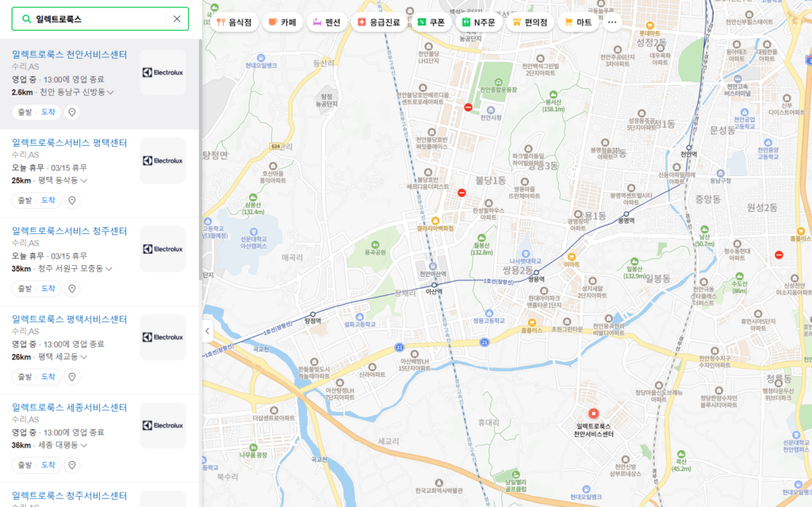Click the 봉서산 mountain icon
Screen dimensions: 812x507
553,94
